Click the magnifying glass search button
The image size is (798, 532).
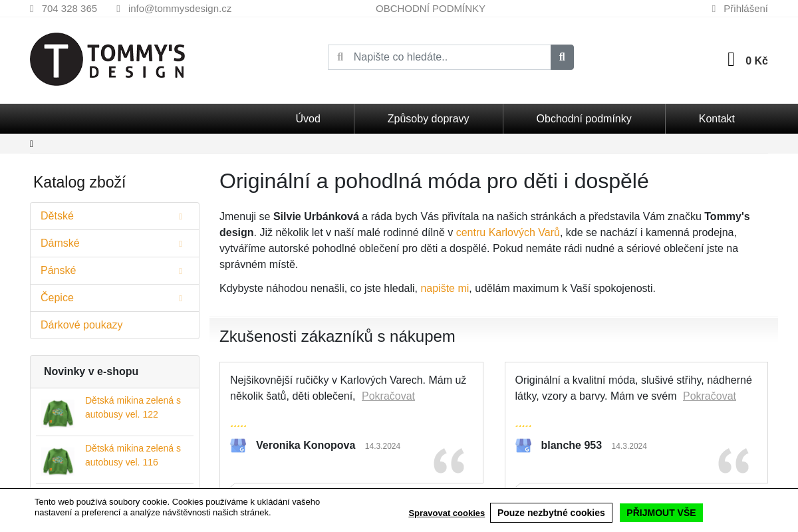pyautogui.click(x=562, y=57)
